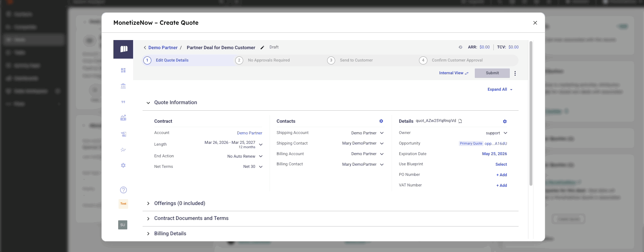Open the Details section gear settings
The height and width of the screenshot is (252, 644).
click(x=505, y=121)
